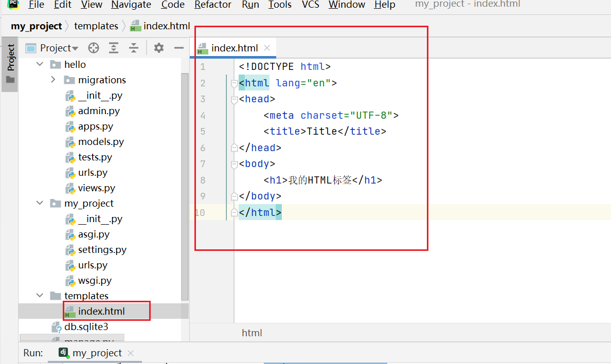Click the HTML icon beside index.html in tree

click(70, 312)
